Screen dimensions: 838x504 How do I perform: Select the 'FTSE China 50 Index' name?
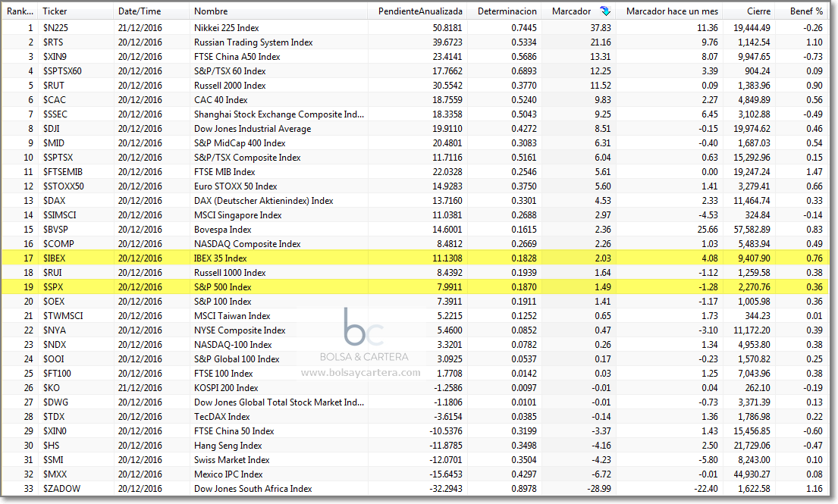coord(234,431)
